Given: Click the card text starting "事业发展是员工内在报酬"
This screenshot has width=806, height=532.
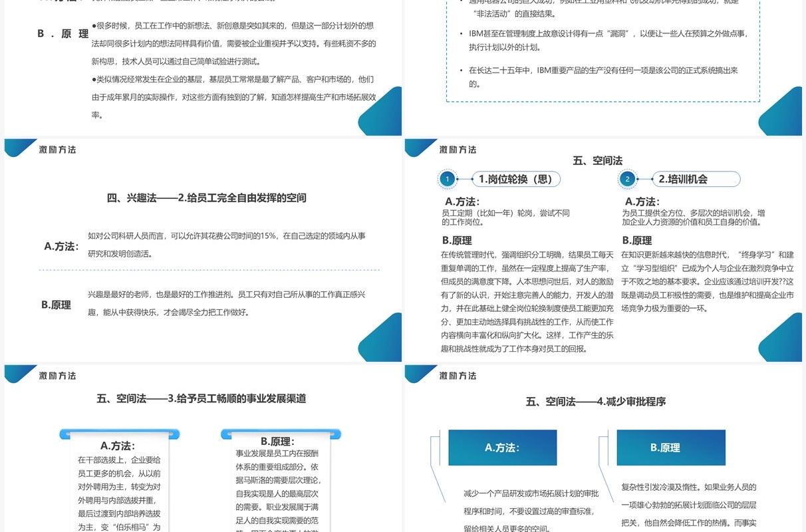Looking at the screenshot, I should point(278,491).
